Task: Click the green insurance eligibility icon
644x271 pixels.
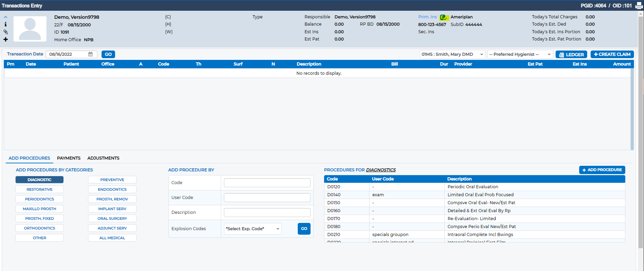Action: click(444, 17)
